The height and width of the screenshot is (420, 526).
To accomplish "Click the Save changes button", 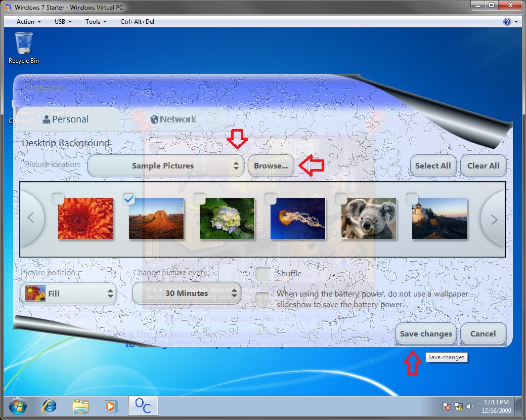I will click(425, 333).
